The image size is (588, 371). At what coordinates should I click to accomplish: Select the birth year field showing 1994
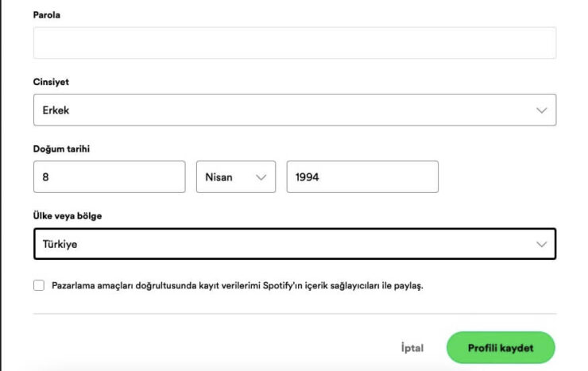[x=362, y=177]
